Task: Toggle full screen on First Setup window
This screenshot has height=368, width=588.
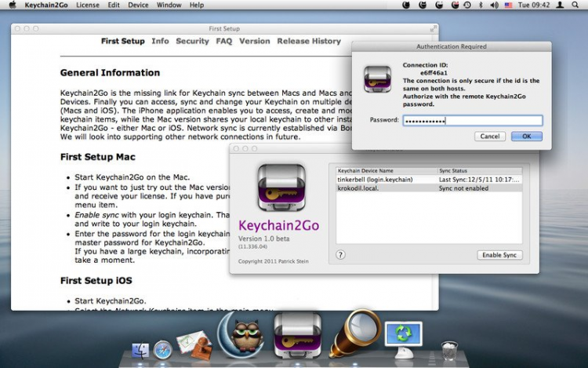Action: (433, 28)
